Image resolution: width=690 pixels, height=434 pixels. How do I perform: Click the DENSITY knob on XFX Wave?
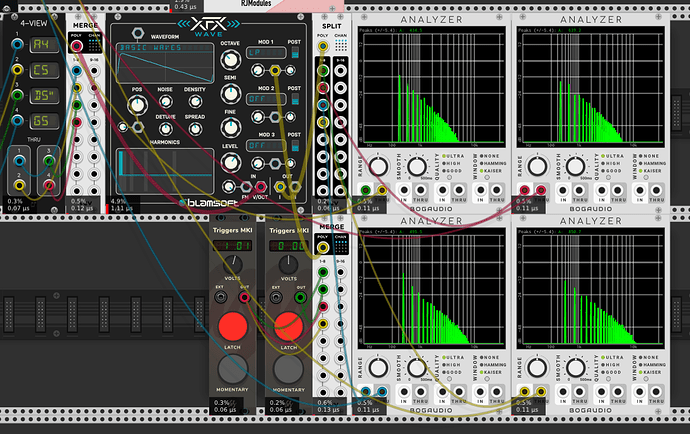coord(195,102)
